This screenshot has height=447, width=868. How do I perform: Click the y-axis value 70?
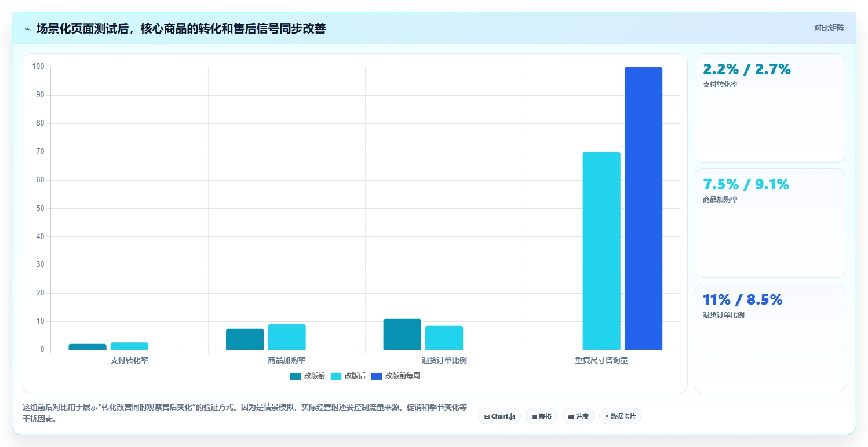(x=41, y=152)
